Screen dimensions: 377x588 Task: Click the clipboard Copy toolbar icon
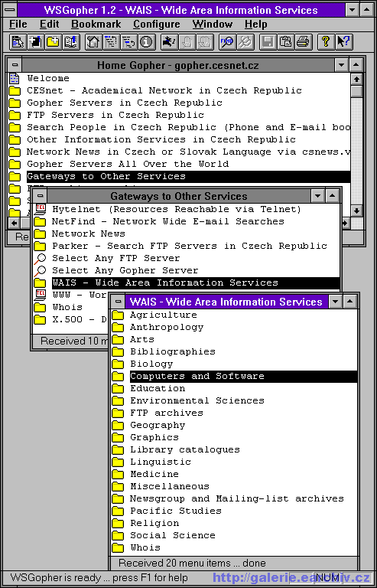coord(285,41)
